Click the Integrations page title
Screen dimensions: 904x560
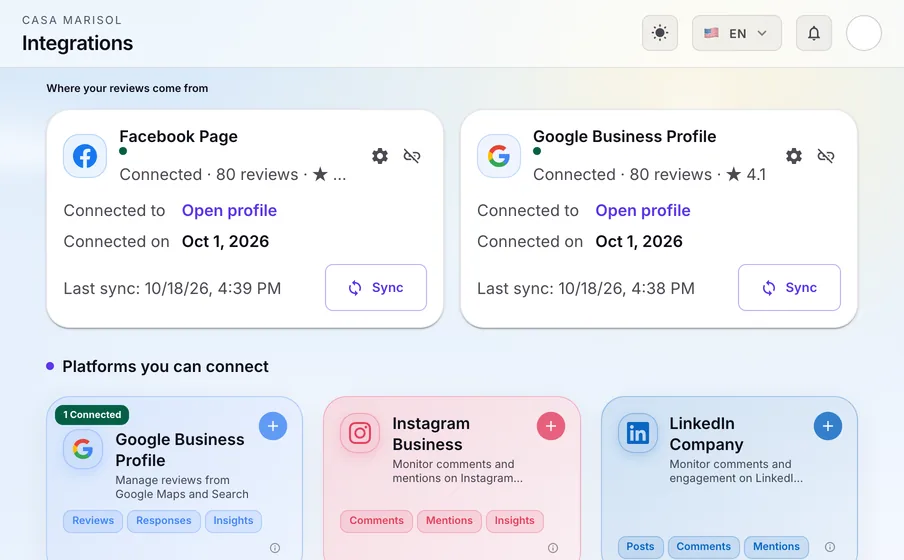77,43
